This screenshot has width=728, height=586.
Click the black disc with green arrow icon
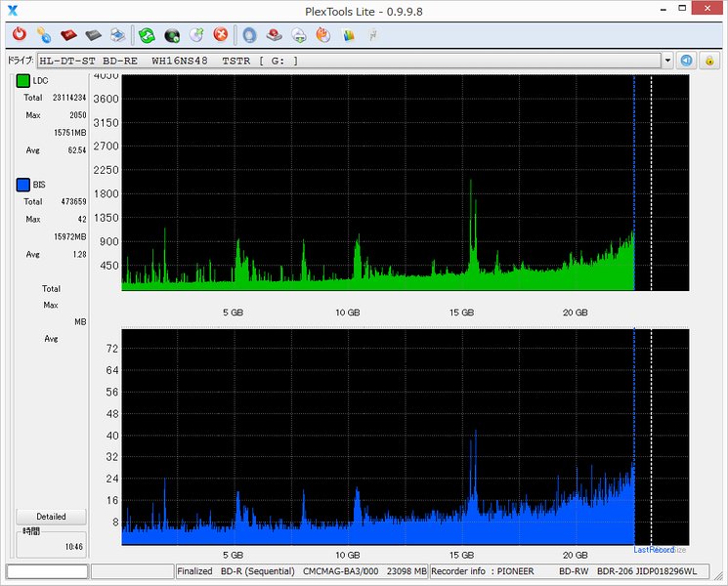click(x=172, y=35)
